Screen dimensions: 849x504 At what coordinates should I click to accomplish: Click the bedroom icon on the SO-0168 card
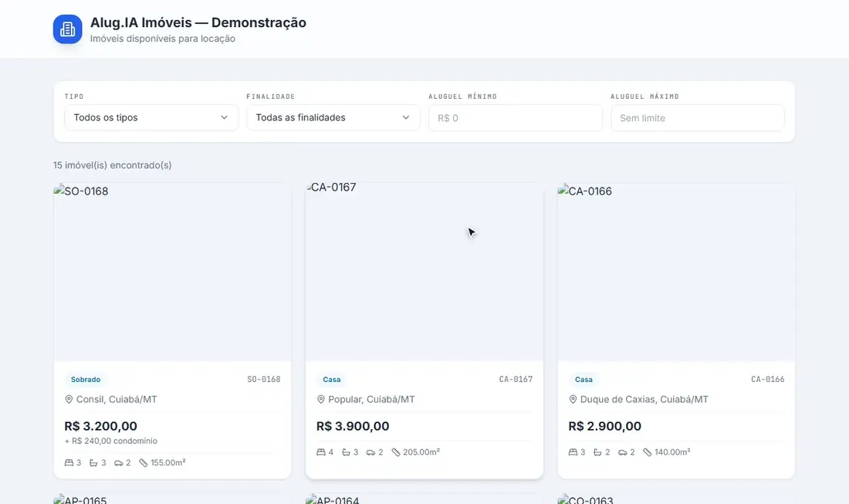pyautogui.click(x=69, y=463)
